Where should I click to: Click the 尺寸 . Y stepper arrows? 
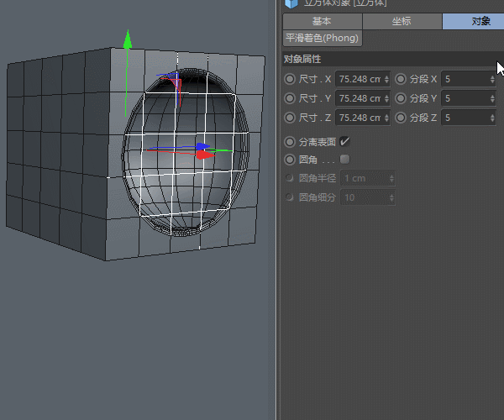(x=386, y=98)
